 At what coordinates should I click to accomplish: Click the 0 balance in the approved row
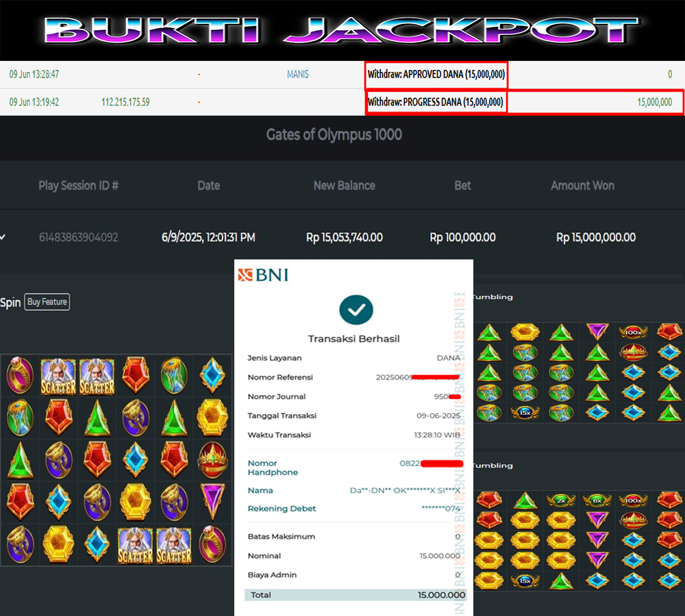tap(670, 74)
